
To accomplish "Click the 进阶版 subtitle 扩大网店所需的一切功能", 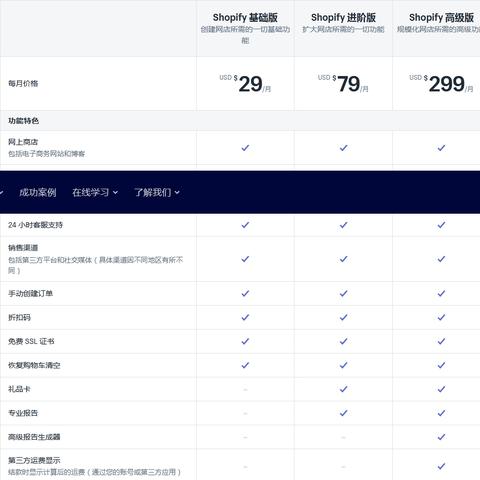I will [x=343, y=29].
